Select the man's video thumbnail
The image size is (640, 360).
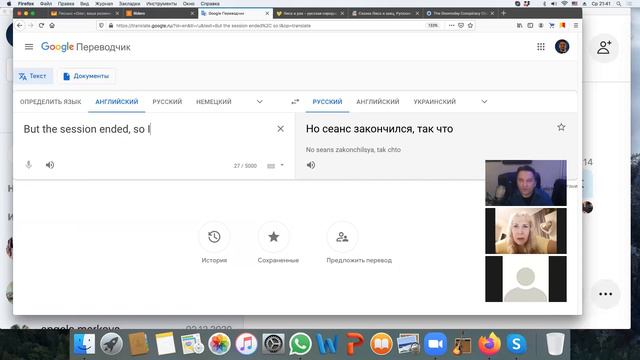tap(526, 183)
